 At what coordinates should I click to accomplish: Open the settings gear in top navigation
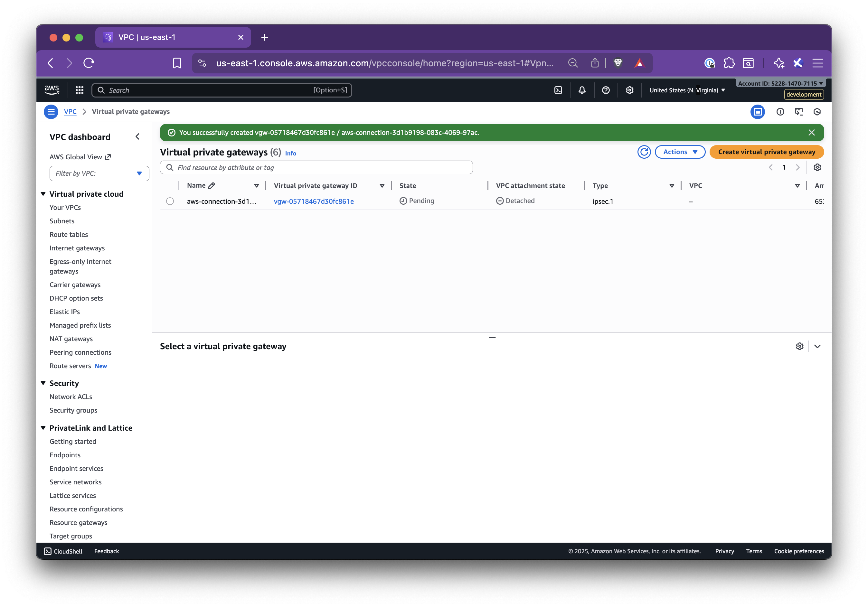click(629, 90)
